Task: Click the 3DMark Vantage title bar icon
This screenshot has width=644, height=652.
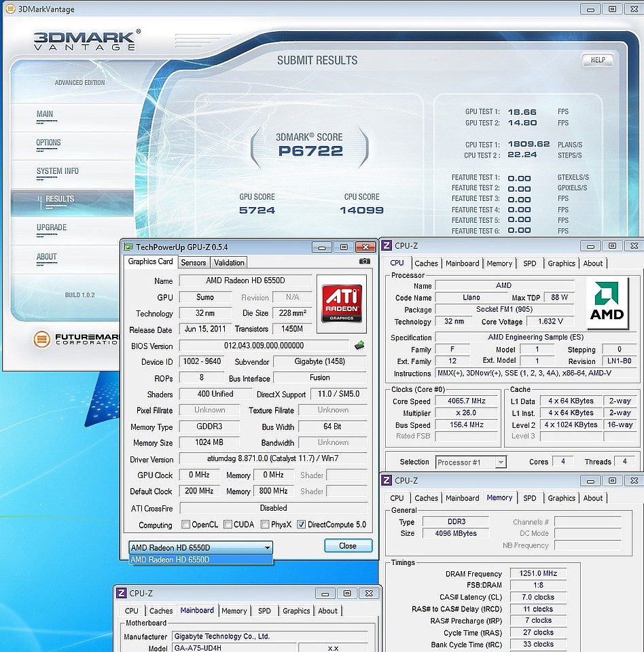Action: click(10, 9)
